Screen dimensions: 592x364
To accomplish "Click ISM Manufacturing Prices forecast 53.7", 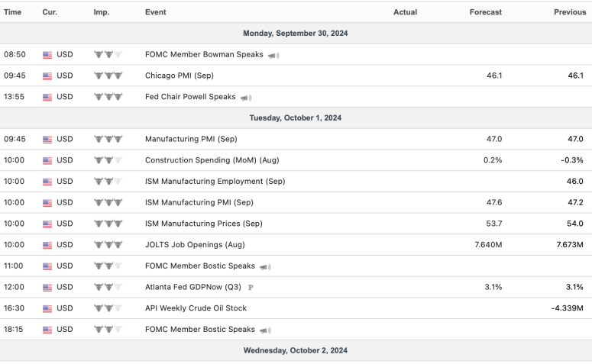I will click(x=493, y=224).
